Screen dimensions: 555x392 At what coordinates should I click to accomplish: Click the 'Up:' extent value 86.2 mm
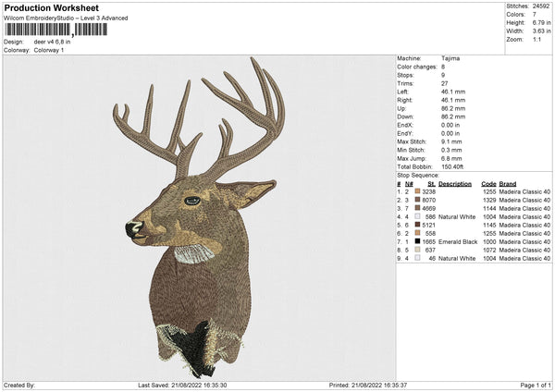click(453, 108)
